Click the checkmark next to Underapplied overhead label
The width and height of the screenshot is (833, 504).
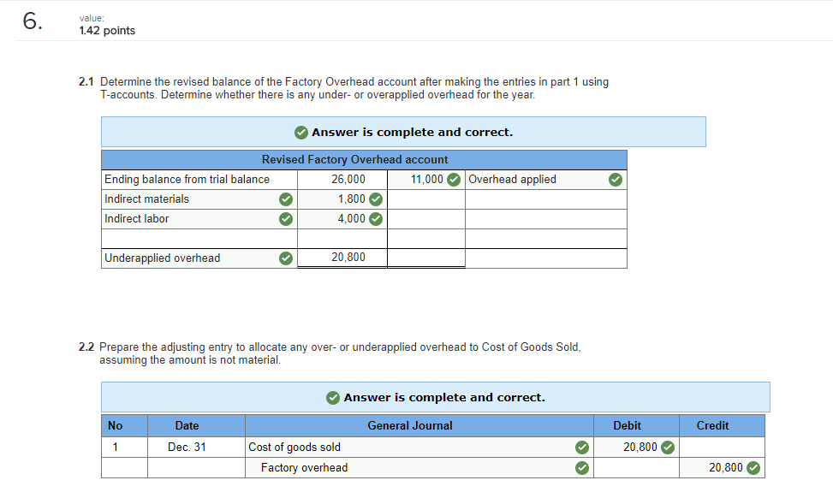click(285, 258)
